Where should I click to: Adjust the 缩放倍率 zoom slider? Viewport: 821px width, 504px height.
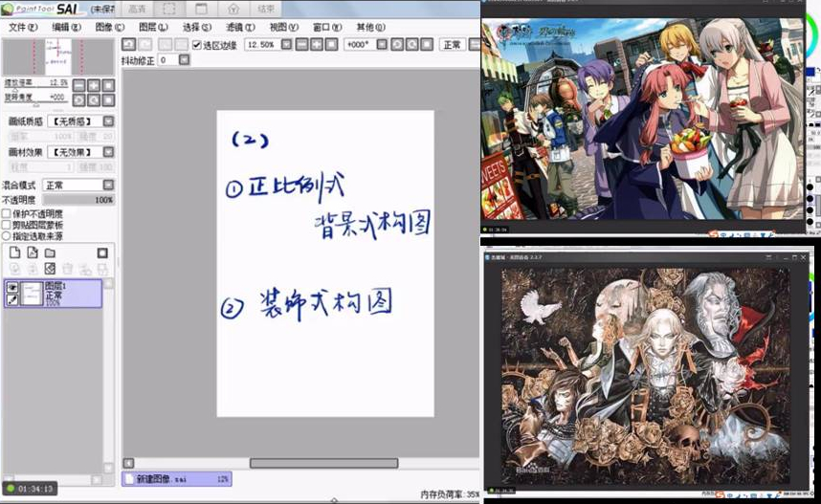point(36,89)
